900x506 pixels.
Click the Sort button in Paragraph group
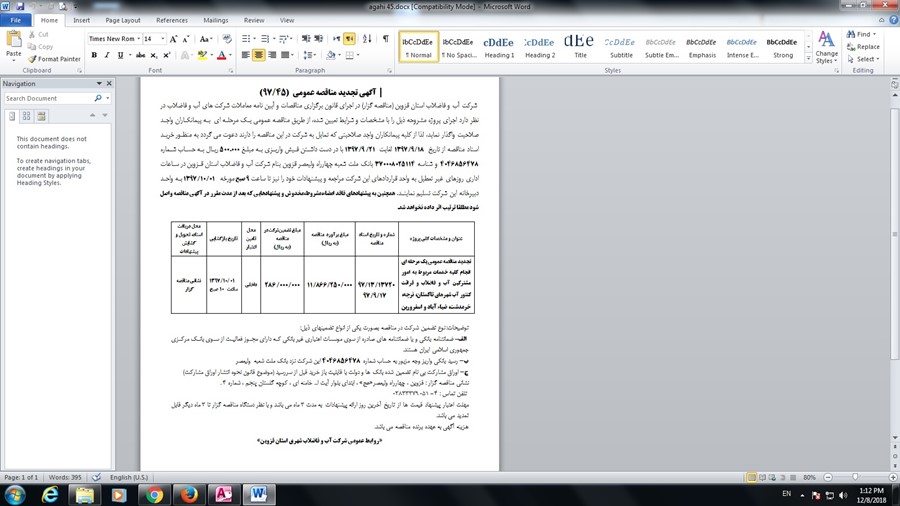click(x=368, y=39)
